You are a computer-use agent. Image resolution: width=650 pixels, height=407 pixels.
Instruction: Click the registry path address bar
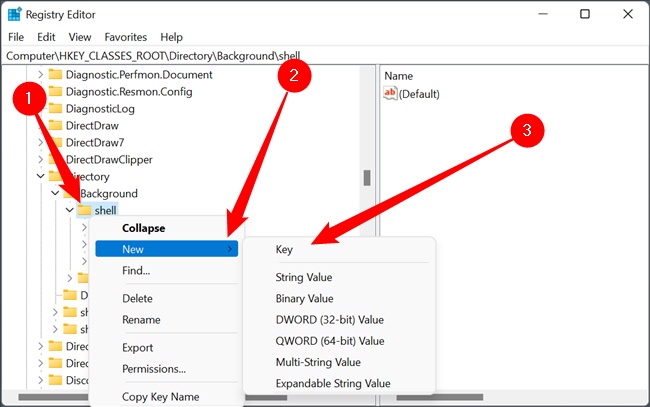coord(300,55)
